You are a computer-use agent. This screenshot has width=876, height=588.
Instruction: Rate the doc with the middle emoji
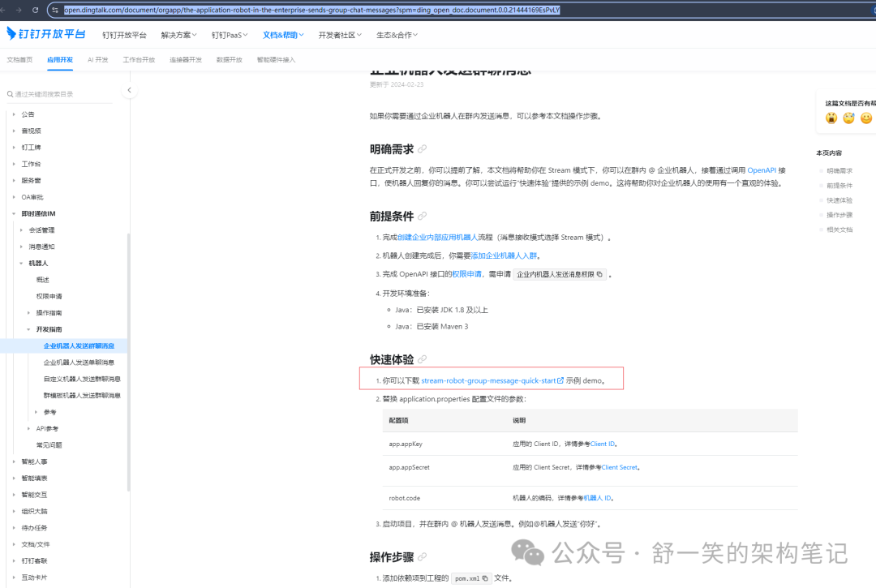[848, 118]
